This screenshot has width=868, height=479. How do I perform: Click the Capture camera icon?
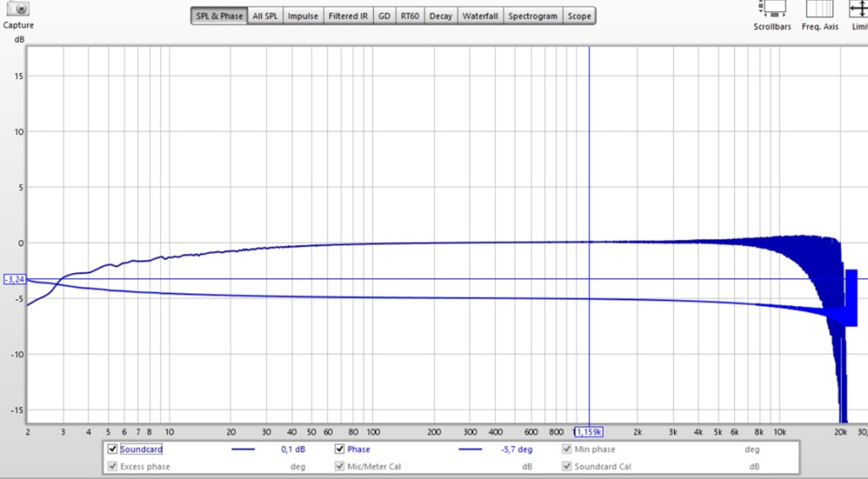[x=19, y=8]
